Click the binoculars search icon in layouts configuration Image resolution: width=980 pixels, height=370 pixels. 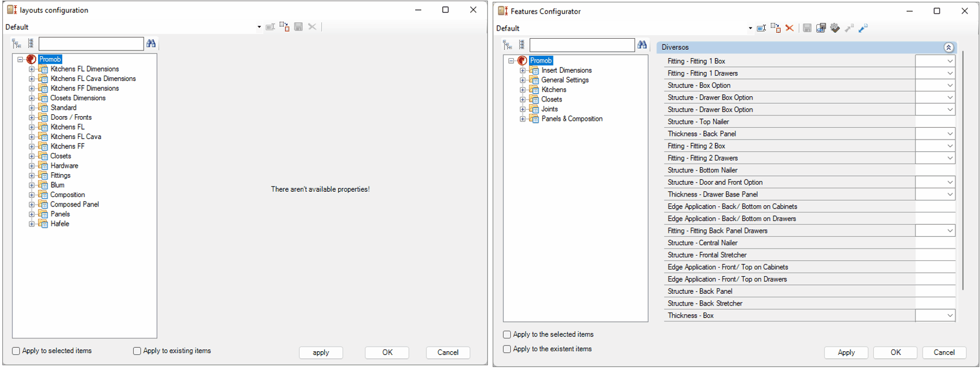pyautogui.click(x=151, y=43)
